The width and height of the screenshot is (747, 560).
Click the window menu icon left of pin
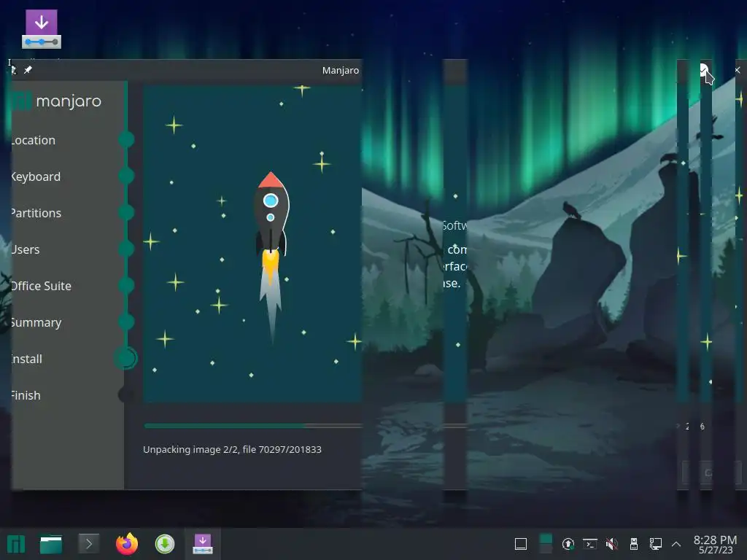click(13, 70)
